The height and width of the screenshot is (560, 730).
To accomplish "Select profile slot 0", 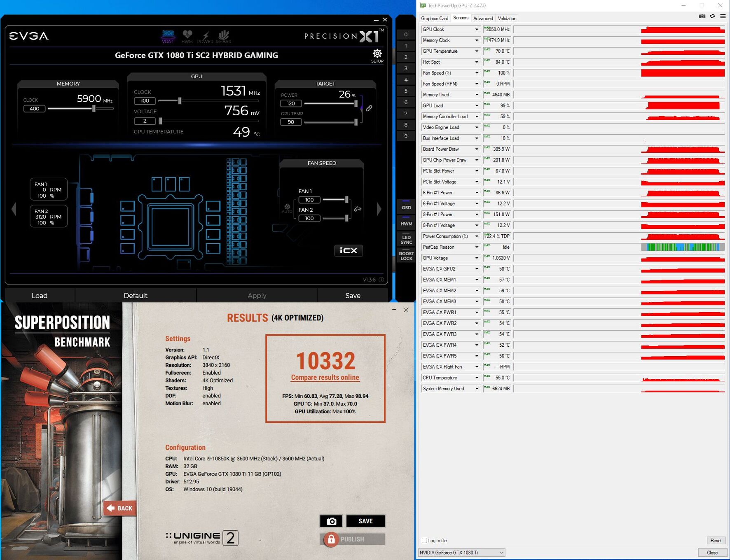I will 406,35.
